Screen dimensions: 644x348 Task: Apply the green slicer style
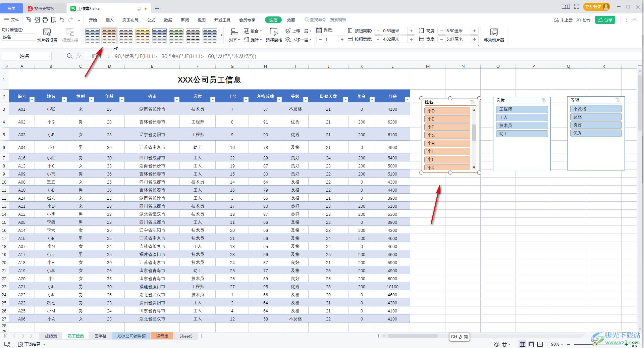(x=176, y=36)
